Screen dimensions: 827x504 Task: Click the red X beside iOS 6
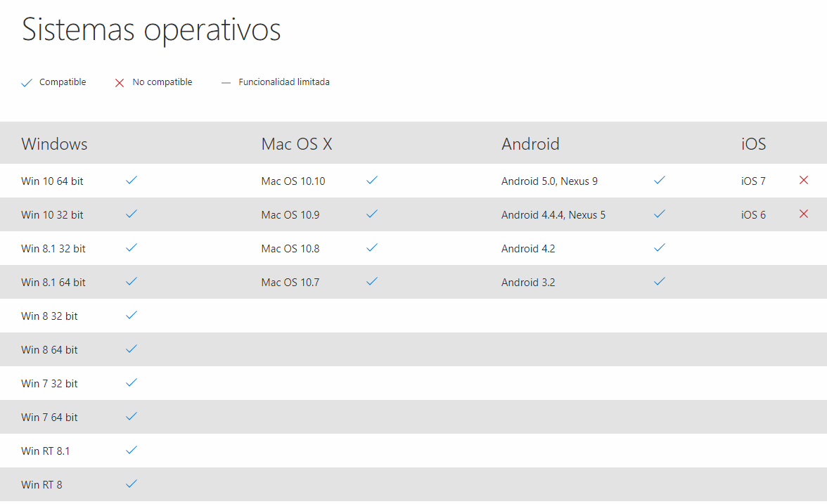(x=804, y=214)
